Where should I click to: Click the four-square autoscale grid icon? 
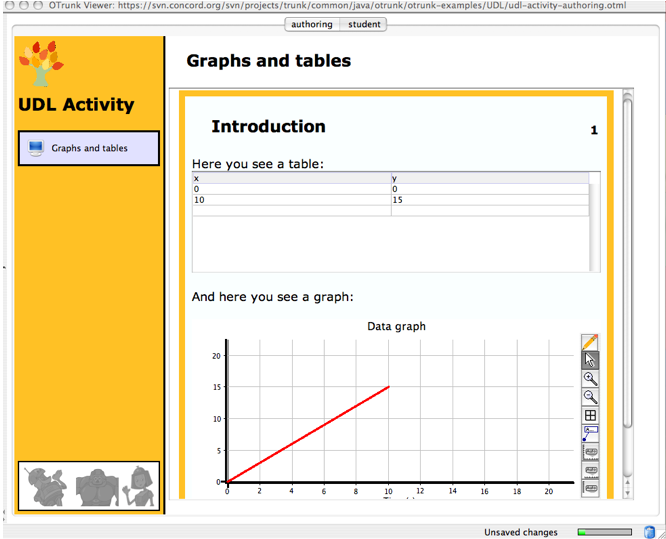click(x=590, y=415)
